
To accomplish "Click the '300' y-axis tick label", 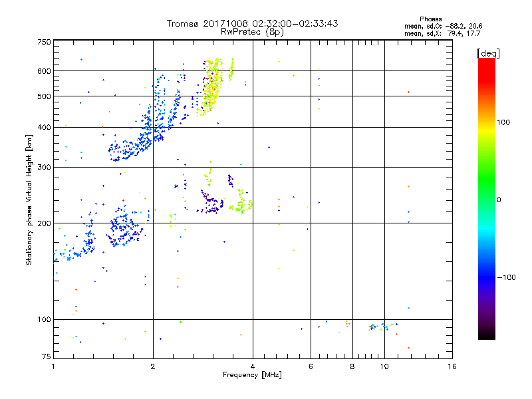I will click(x=45, y=167).
